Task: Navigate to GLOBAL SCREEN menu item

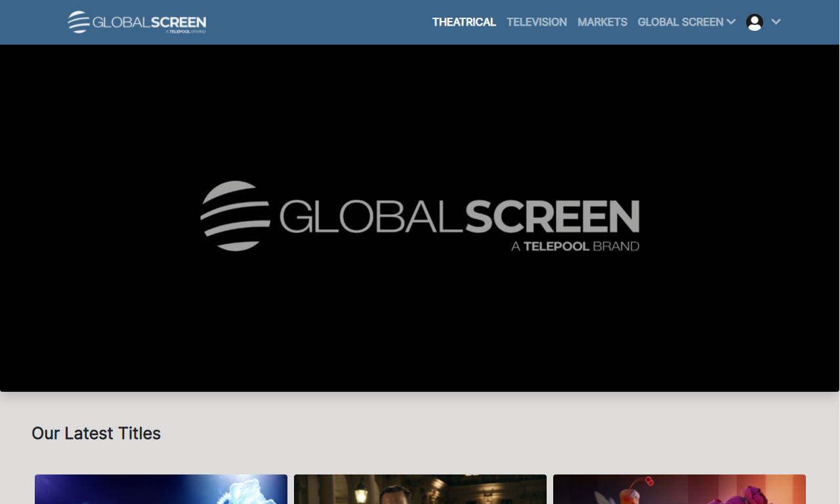Action: click(x=679, y=22)
